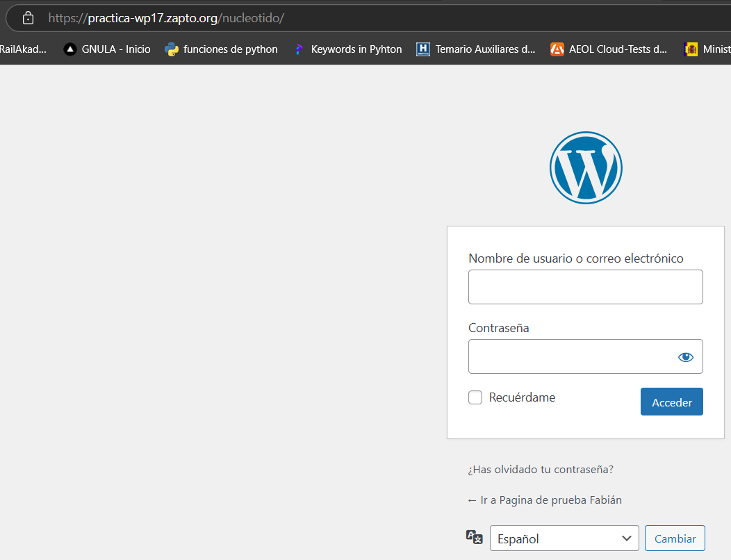This screenshot has height=560, width=731.
Task: Open the funciones de python bookmark
Action: [x=222, y=49]
